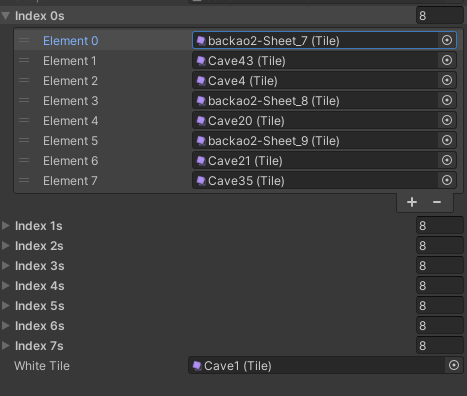Viewport: 467px width, 396px height.
Task: Open object picker for Cave43 tile
Action: [447, 60]
